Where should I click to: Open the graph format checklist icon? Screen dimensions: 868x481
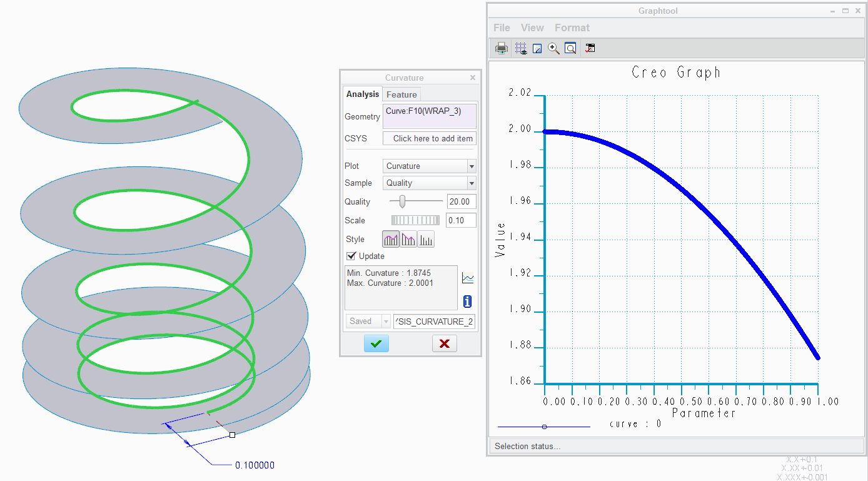point(590,48)
